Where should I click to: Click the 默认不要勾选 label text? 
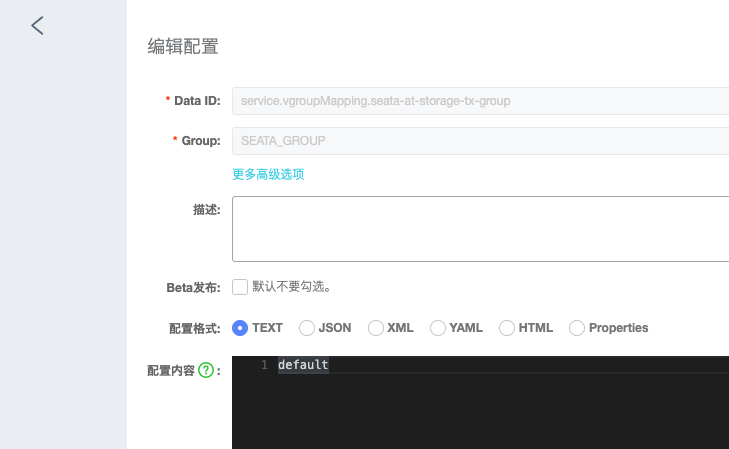tap(292, 287)
